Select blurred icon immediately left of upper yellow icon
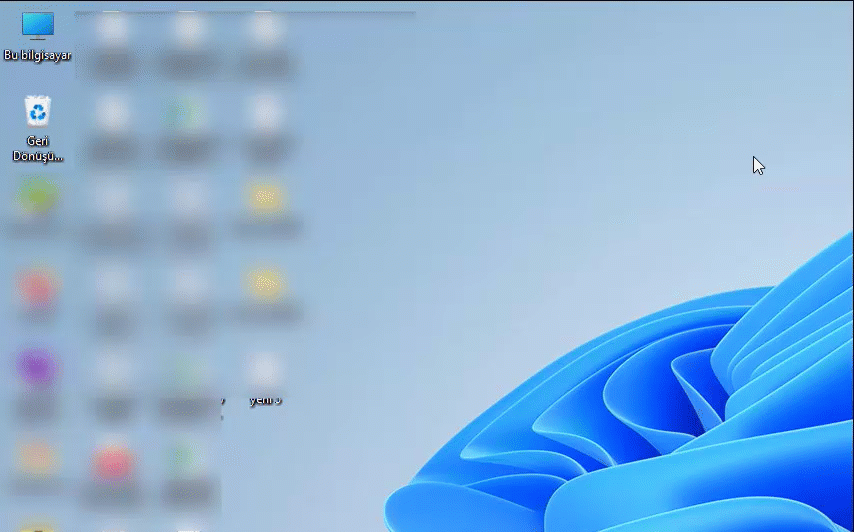The width and height of the screenshot is (854, 532). click(188, 198)
